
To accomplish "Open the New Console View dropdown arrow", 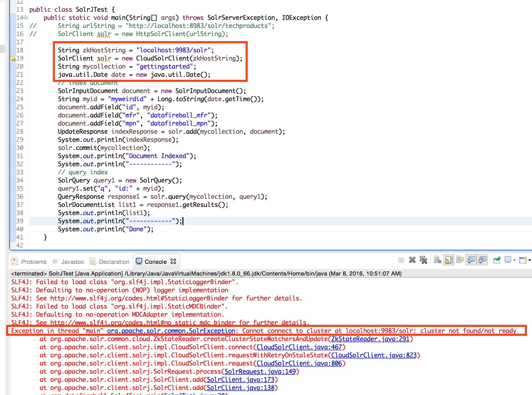I will pyautogui.click(x=529, y=260).
